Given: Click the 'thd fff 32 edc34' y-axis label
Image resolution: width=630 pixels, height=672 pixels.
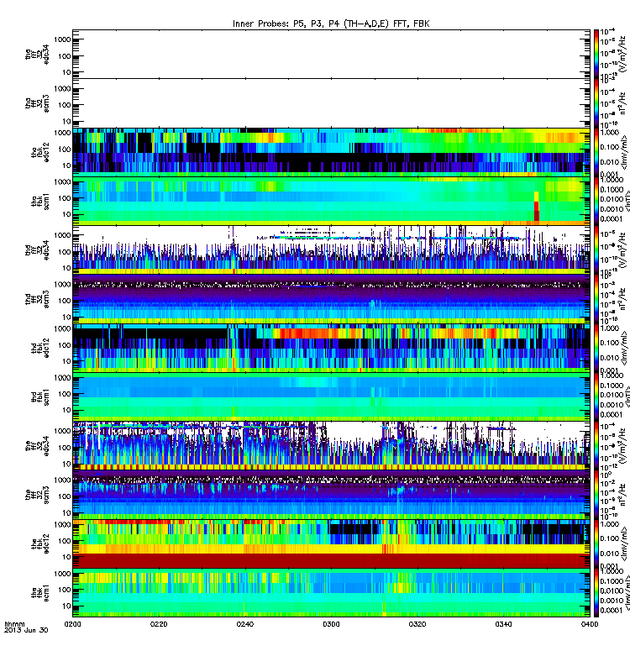Looking at the screenshot, I should (x=37, y=250).
